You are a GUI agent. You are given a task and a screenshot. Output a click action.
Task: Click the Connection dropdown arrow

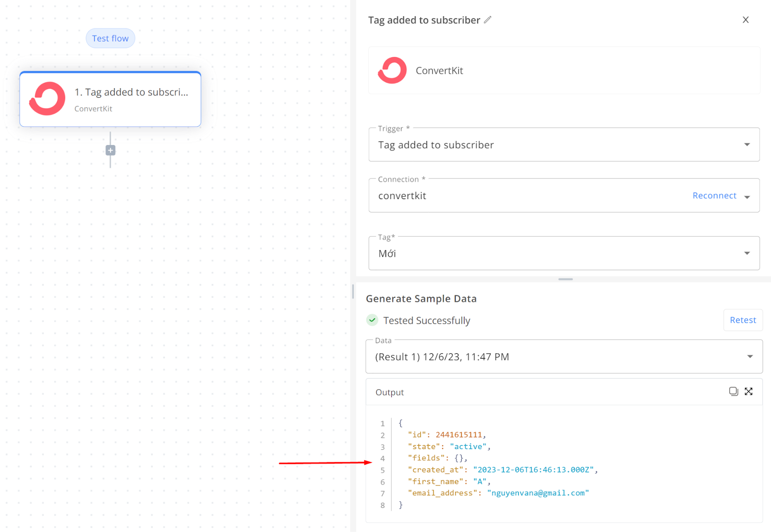(x=747, y=197)
